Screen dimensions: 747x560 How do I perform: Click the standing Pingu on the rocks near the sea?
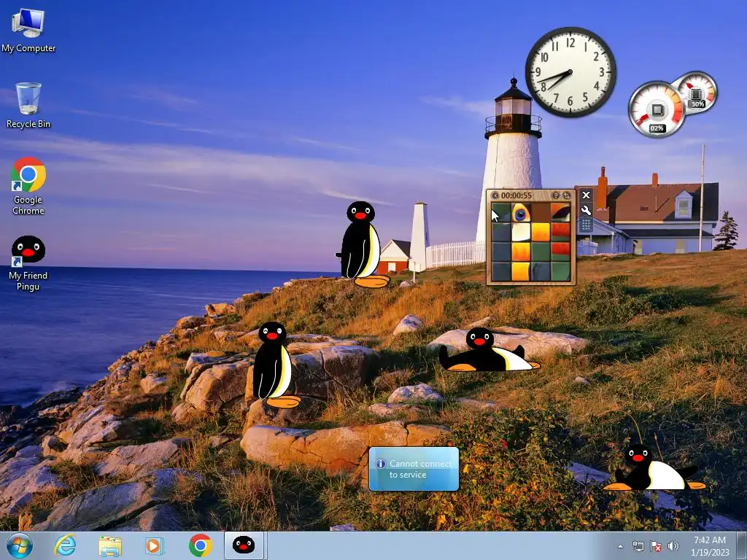click(275, 365)
